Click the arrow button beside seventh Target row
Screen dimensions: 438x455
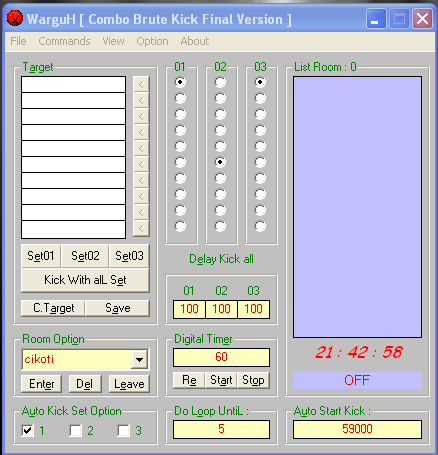141,180
